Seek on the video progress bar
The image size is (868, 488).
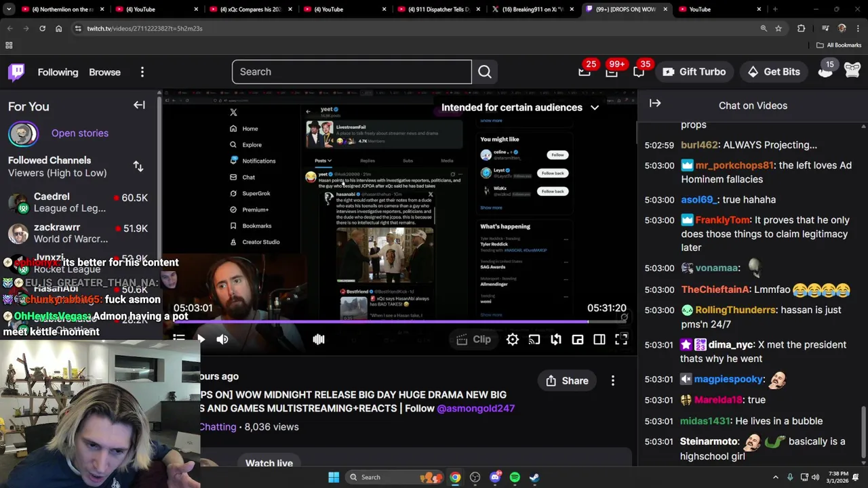point(400,322)
